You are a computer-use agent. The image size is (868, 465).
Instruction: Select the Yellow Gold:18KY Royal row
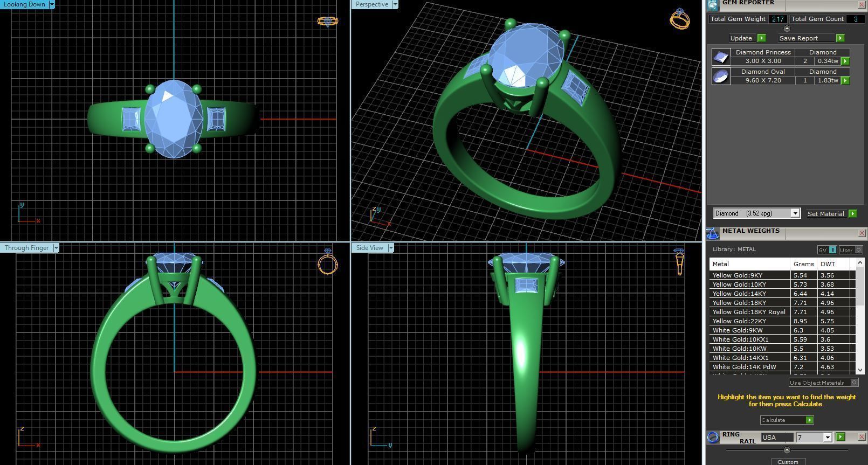pyautogui.click(x=782, y=312)
